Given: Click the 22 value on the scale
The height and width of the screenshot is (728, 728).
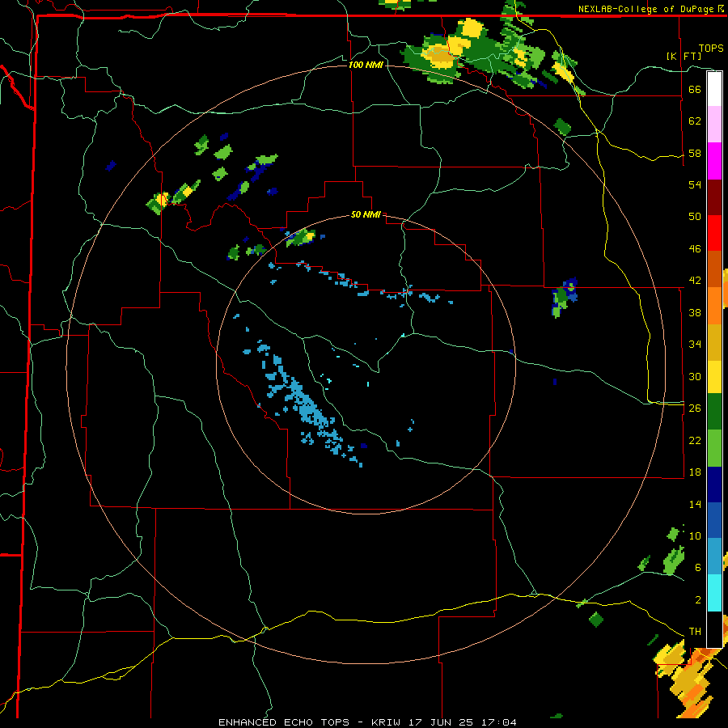Looking at the screenshot, I should [x=695, y=440].
